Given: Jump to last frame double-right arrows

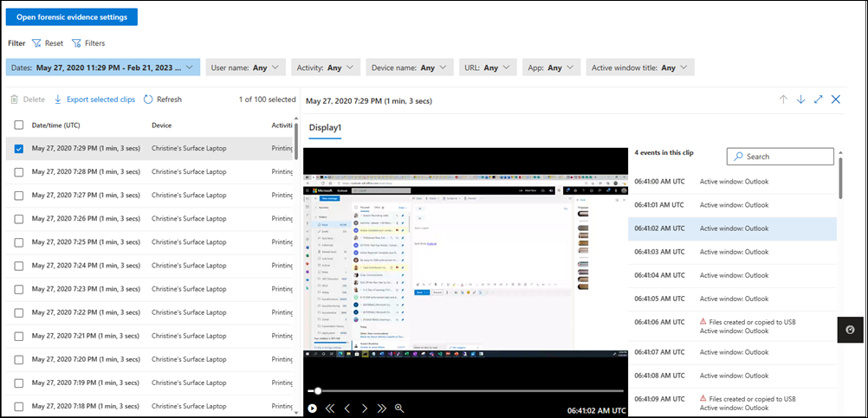Looking at the screenshot, I should point(381,408).
